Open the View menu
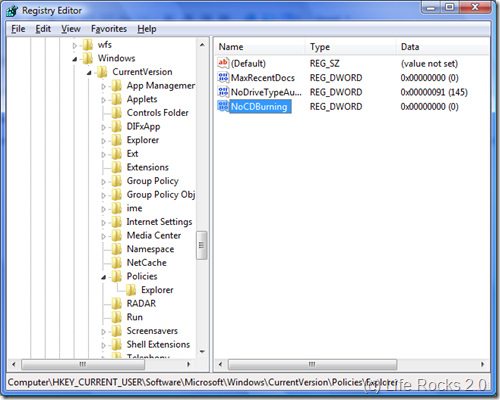500x400 pixels. pos(71,29)
